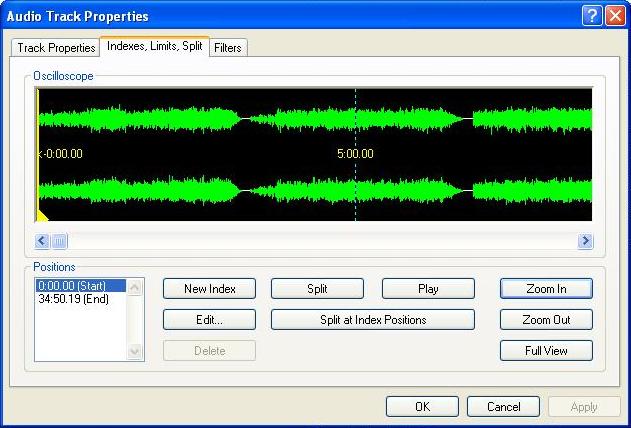Zoom Out of the waveform
Viewport: 631px width, 428px height.
tap(546, 320)
